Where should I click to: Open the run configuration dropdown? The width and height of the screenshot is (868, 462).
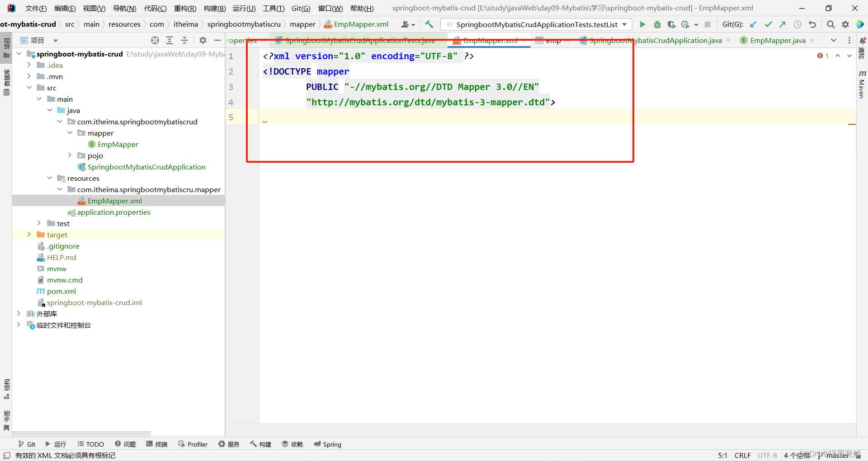[625, 24]
